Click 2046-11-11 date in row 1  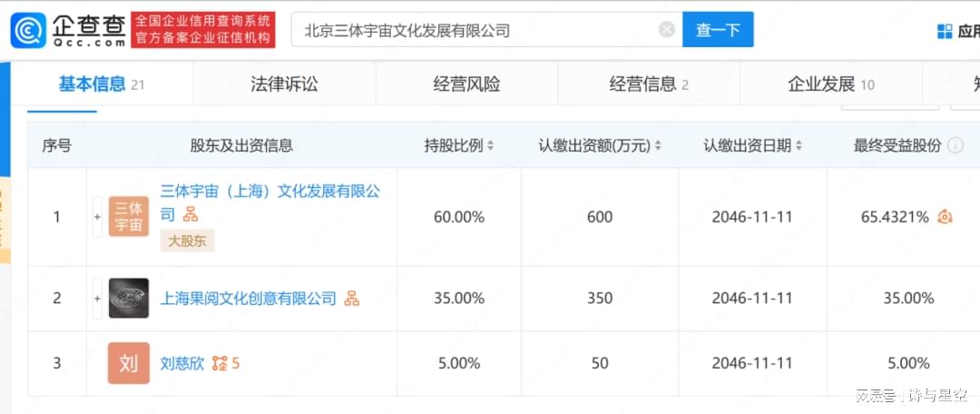pyautogui.click(x=752, y=217)
